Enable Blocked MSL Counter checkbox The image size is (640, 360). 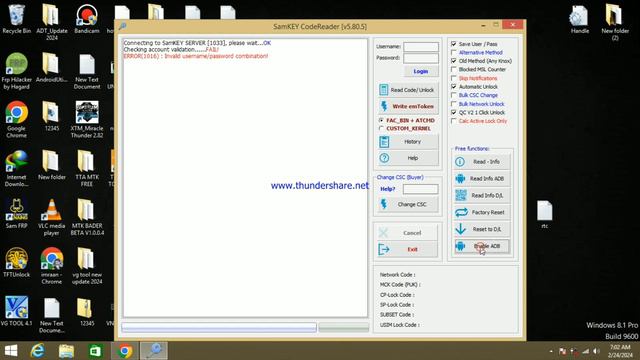click(453, 69)
